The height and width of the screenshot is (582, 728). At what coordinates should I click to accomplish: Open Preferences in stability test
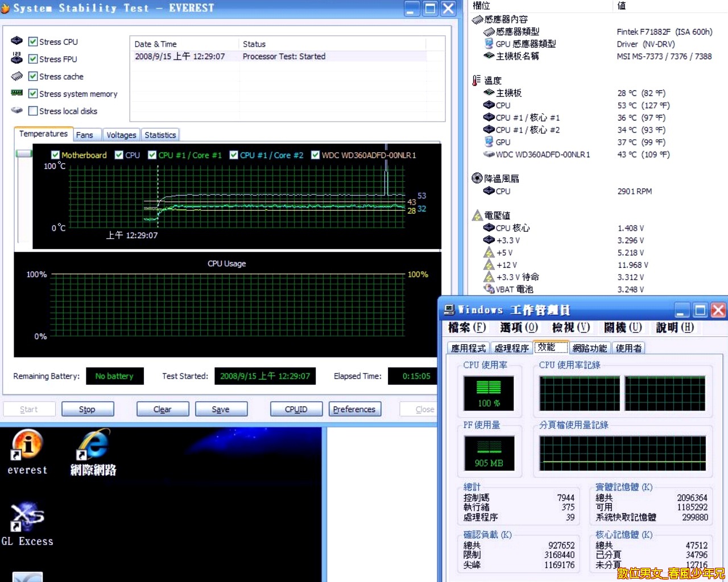[x=354, y=409]
